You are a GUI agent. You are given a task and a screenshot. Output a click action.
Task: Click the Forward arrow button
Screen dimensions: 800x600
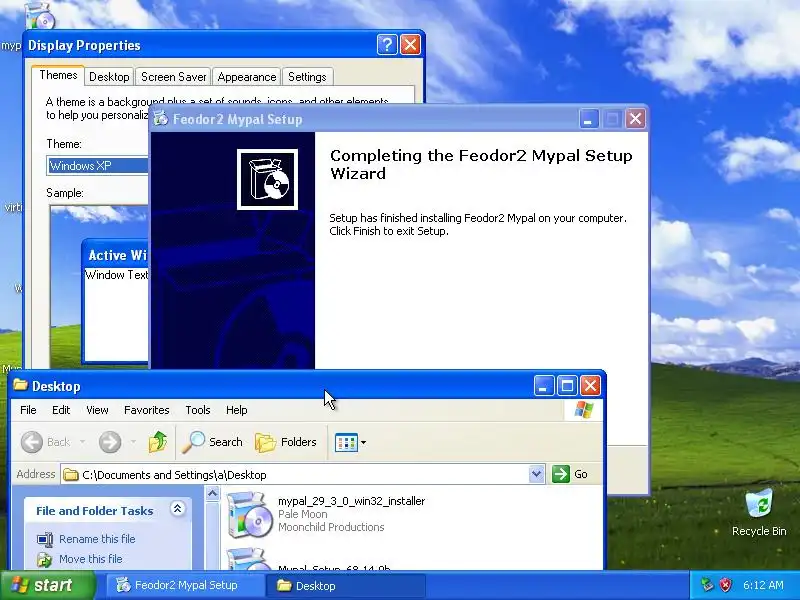110,442
